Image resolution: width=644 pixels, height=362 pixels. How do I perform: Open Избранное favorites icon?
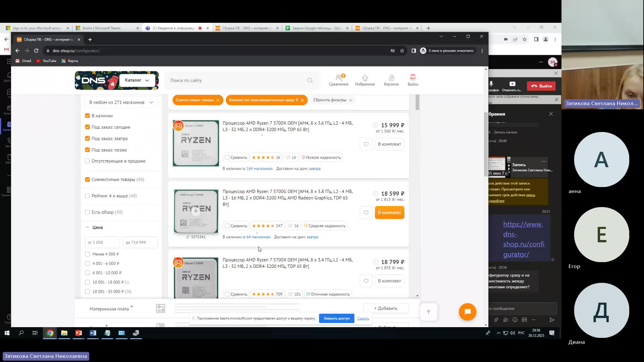[365, 80]
